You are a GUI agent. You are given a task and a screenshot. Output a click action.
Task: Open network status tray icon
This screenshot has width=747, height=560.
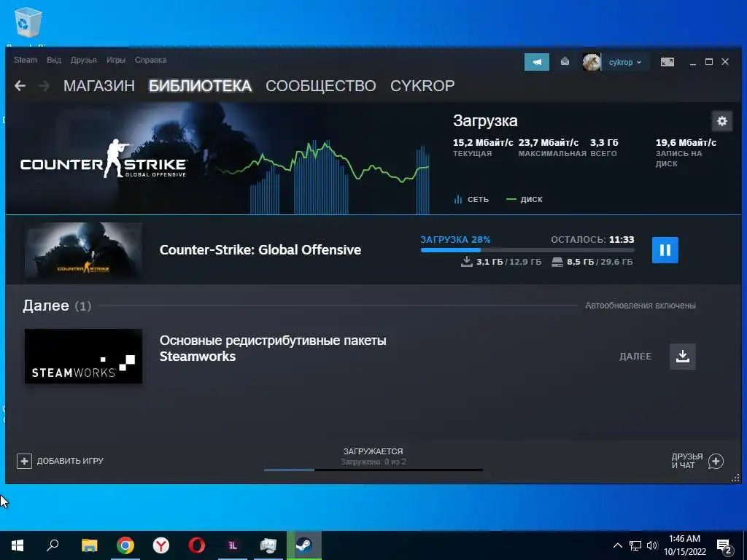click(635, 545)
